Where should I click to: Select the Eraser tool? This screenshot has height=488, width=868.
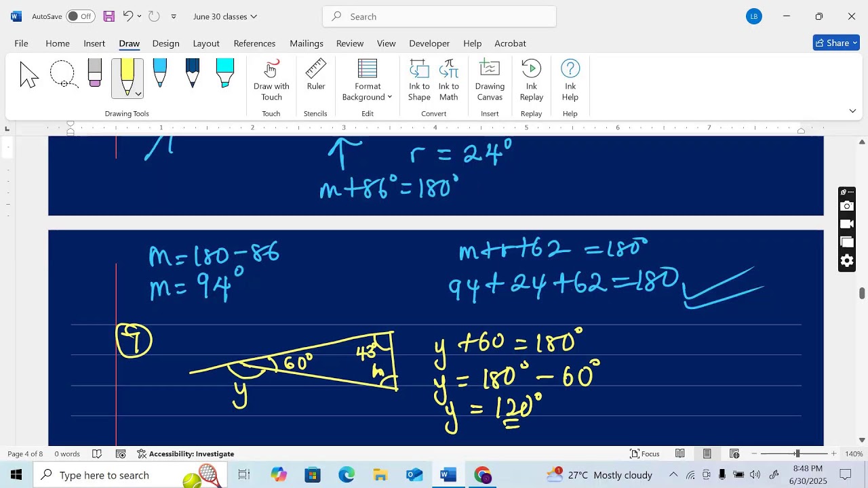(x=95, y=75)
